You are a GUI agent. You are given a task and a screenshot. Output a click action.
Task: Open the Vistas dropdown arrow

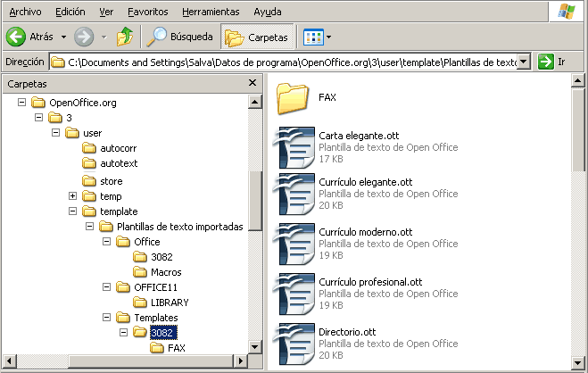click(x=329, y=37)
